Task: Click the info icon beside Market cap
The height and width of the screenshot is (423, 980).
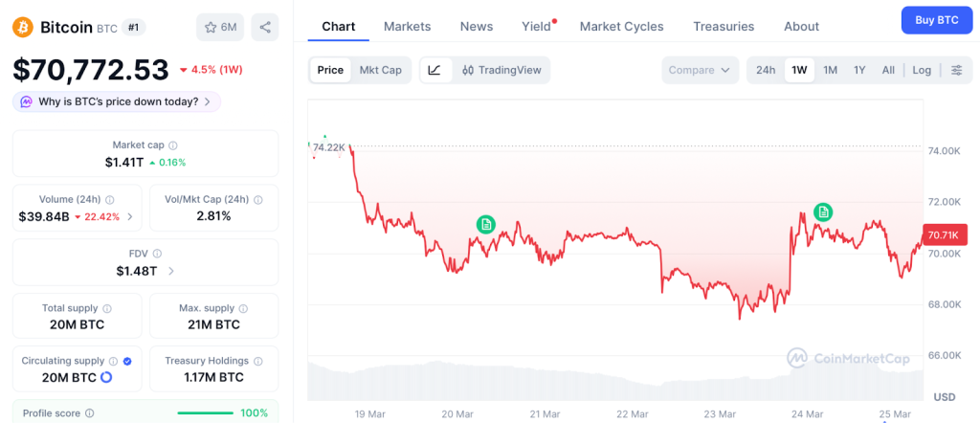Action: (173, 145)
